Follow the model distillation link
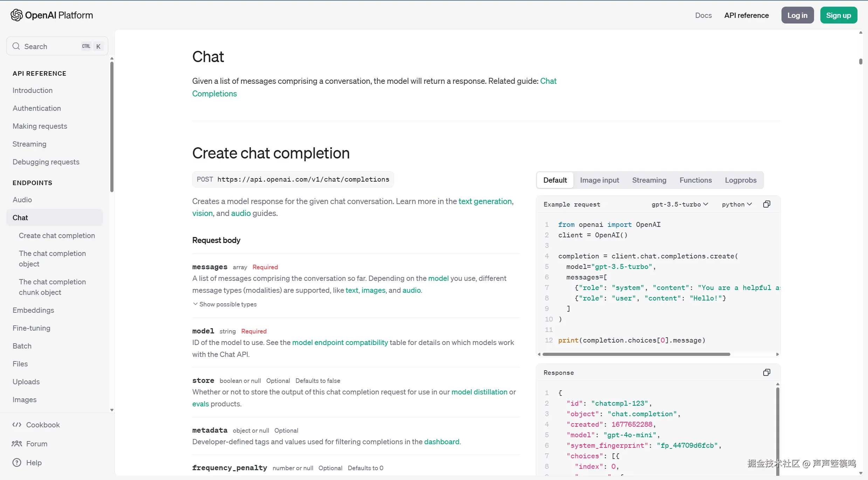Viewport: 868px width, 480px height. tap(479, 392)
